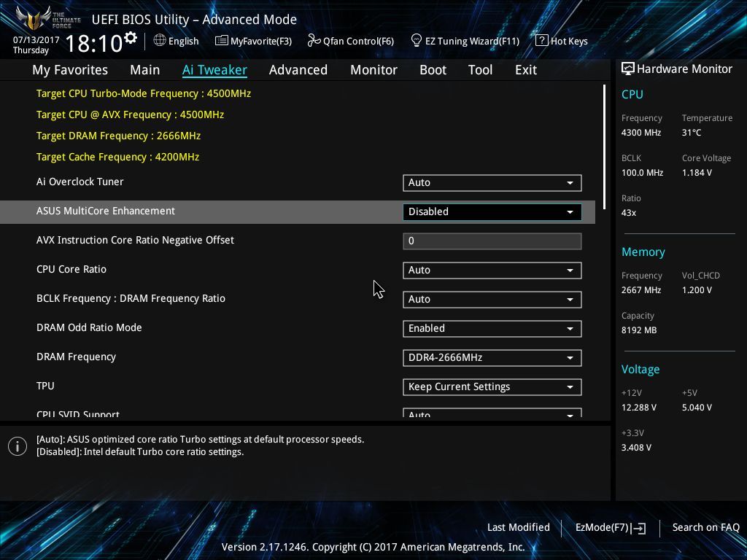Image resolution: width=747 pixels, height=560 pixels.
Task: Click the Hot Keys question mark icon
Action: point(542,41)
